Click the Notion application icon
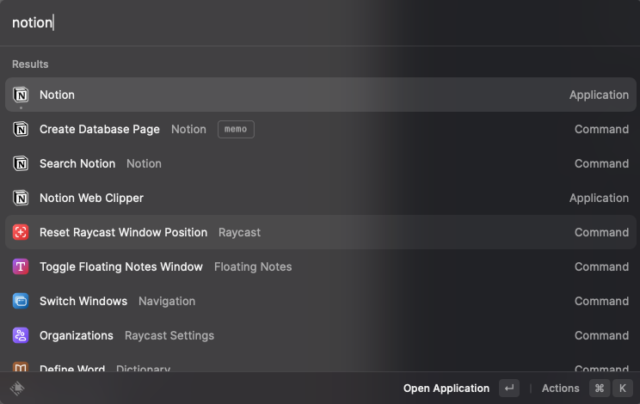The image size is (640, 404). (21, 95)
